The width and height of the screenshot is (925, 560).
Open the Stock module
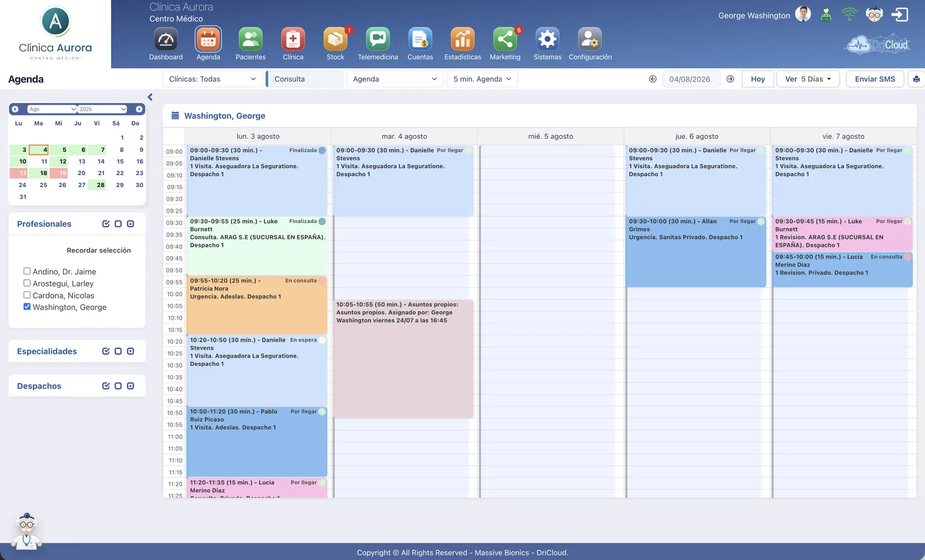tap(335, 44)
